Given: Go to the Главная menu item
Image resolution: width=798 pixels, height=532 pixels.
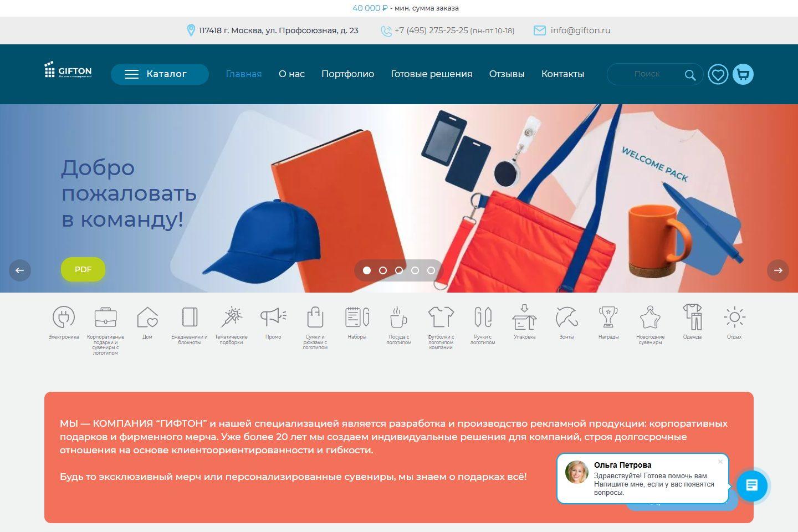Looking at the screenshot, I should click(x=244, y=74).
